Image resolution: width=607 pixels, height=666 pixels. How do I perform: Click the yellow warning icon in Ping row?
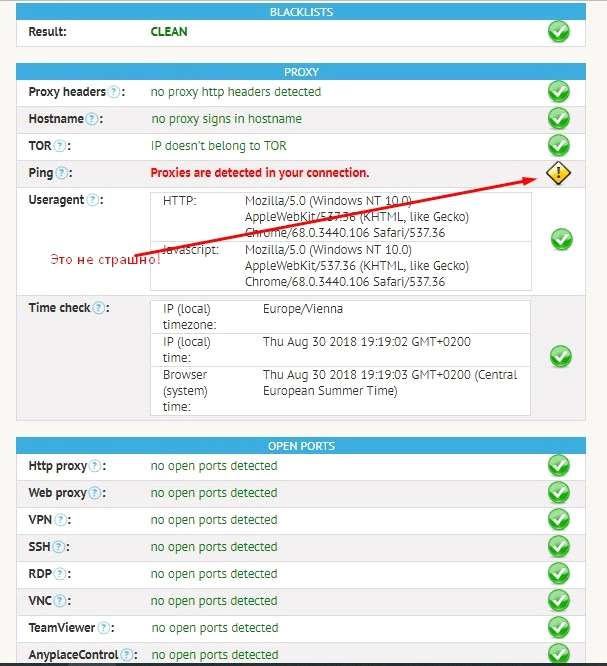tap(559, 173)
